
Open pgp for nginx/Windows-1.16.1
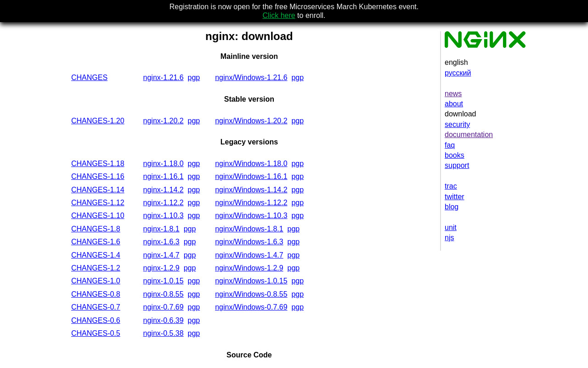point(298,177)
